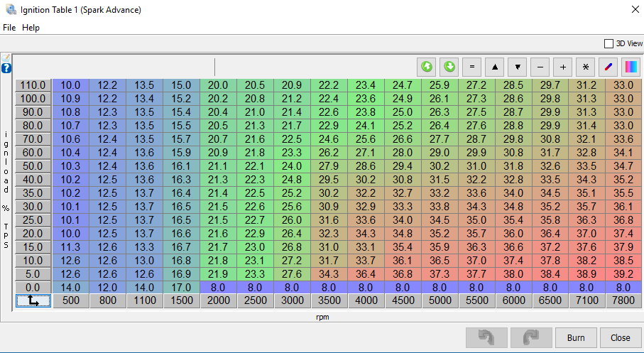The image size is (644, 353).
Task: Select cell 13.3 in the 15.0 row
Action: [x=144, y=247]
